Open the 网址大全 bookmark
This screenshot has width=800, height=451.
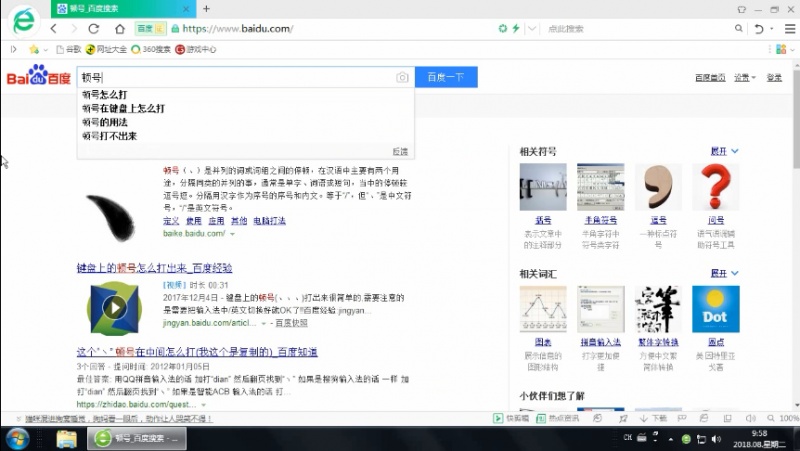[x=106, y=49]
